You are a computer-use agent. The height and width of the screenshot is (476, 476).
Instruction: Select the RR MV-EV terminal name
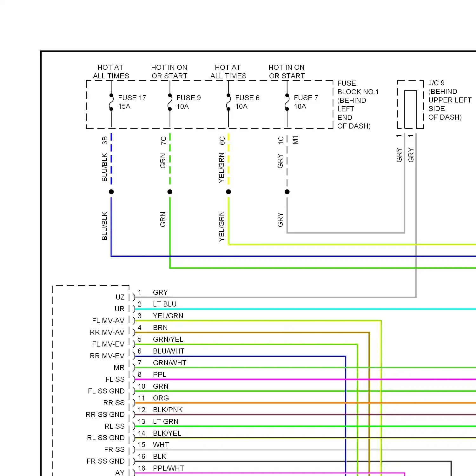tap(107, 356)
